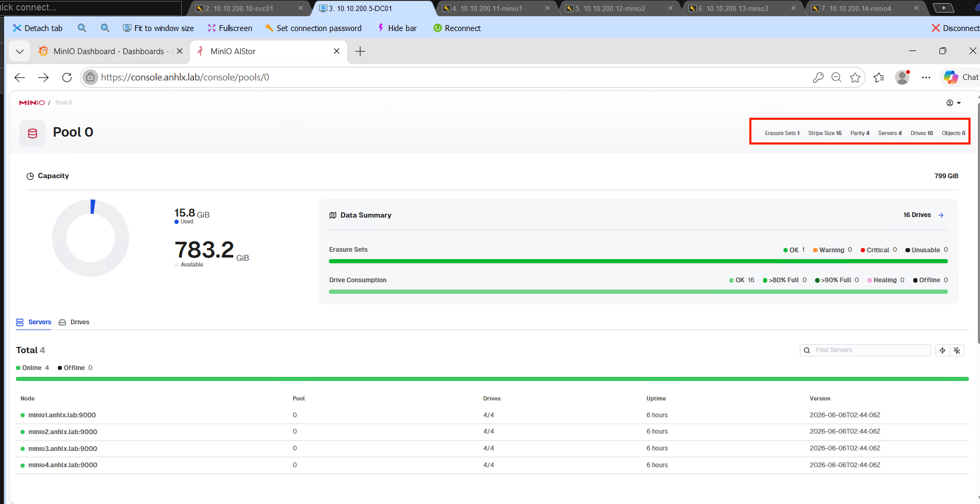Click the zoom out magnifier icon
Image resolution: width=980 pixels, height=504 pixels.
(105, 28)
